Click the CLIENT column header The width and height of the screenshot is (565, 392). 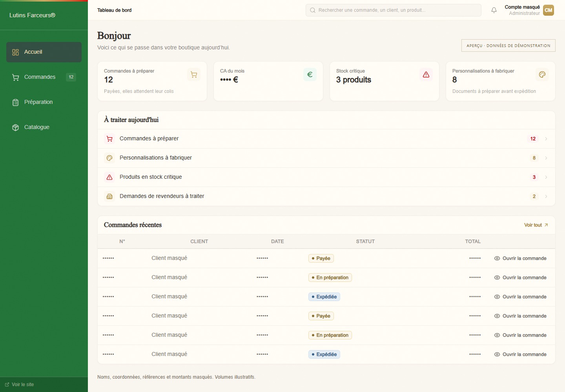pos(199,241)
